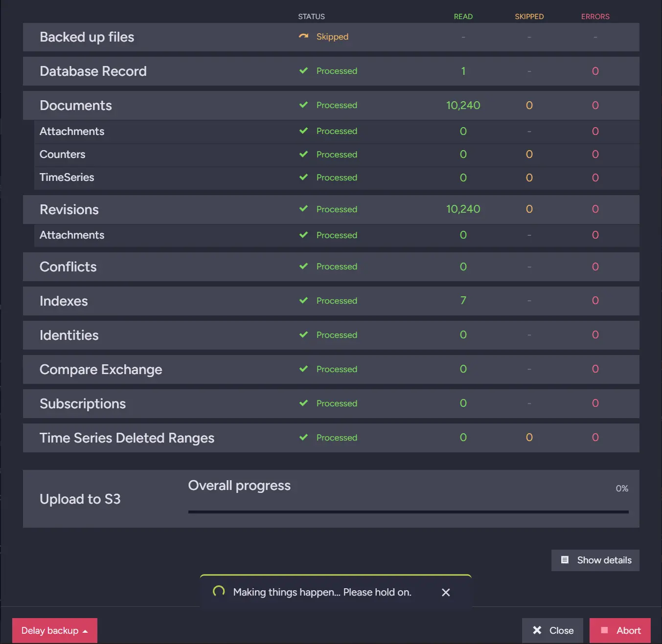Click the green checkmark beside Database Record
The height and width of the screenshot is (644, 662).
[303, 71]
